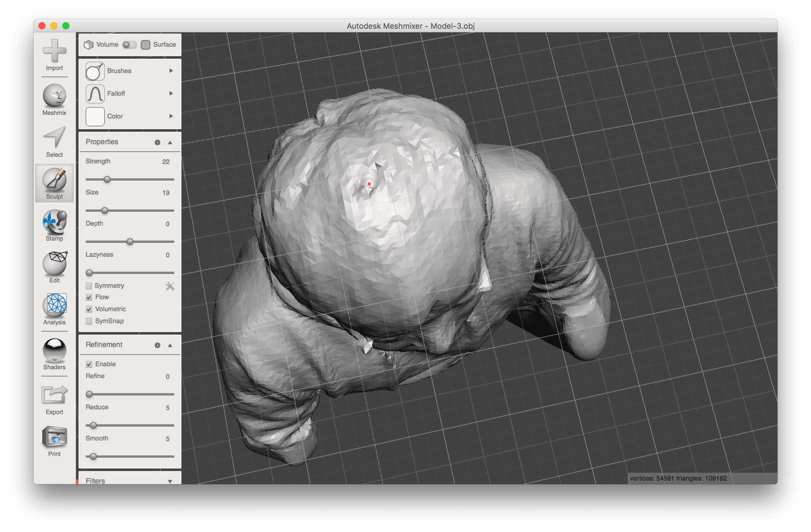This screenshot has width=811, height=532.
Task: Click the Size slider handle
Action: point(105,211)
